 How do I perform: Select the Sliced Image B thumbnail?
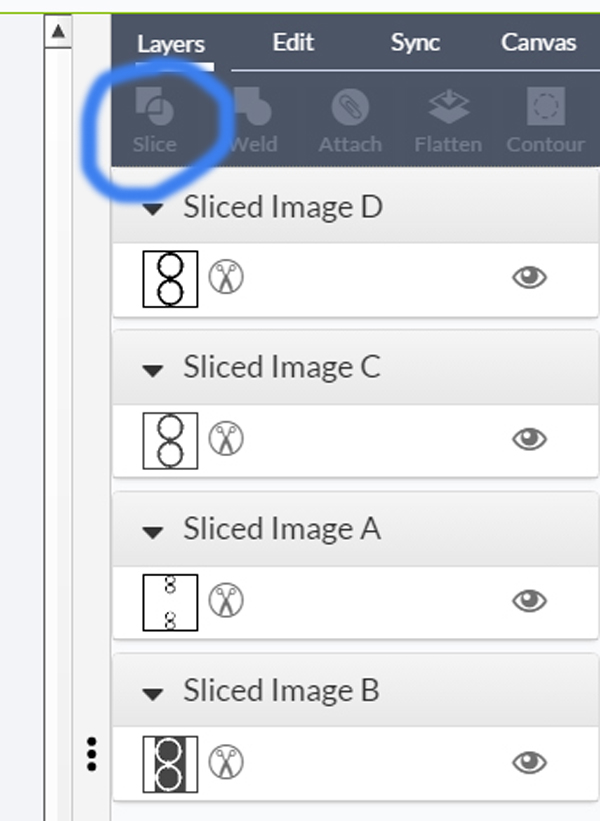point(170,764)
